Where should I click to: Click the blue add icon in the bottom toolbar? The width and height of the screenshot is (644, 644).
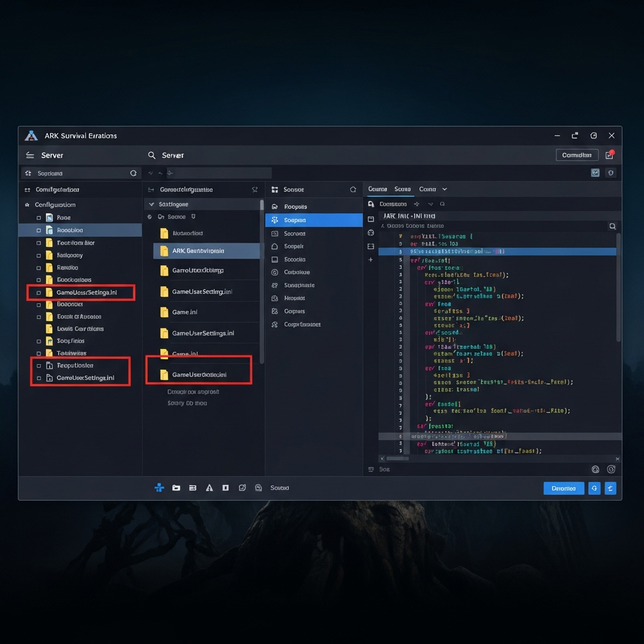pyautogui.click(x=159, y=487)
